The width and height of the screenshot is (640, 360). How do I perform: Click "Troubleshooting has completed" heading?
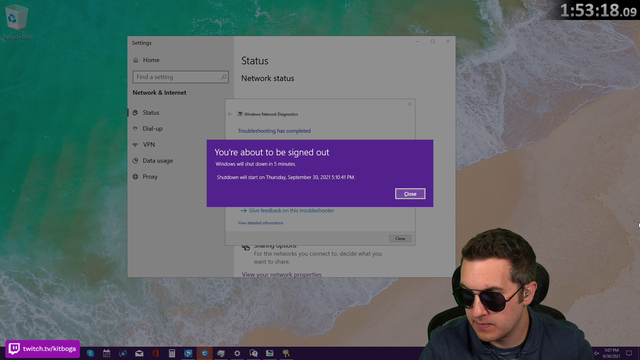274,131
